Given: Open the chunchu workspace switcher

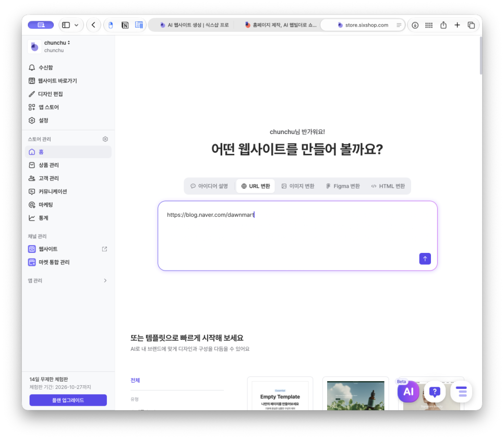Looking at the screenshot, I should [57, 43].
